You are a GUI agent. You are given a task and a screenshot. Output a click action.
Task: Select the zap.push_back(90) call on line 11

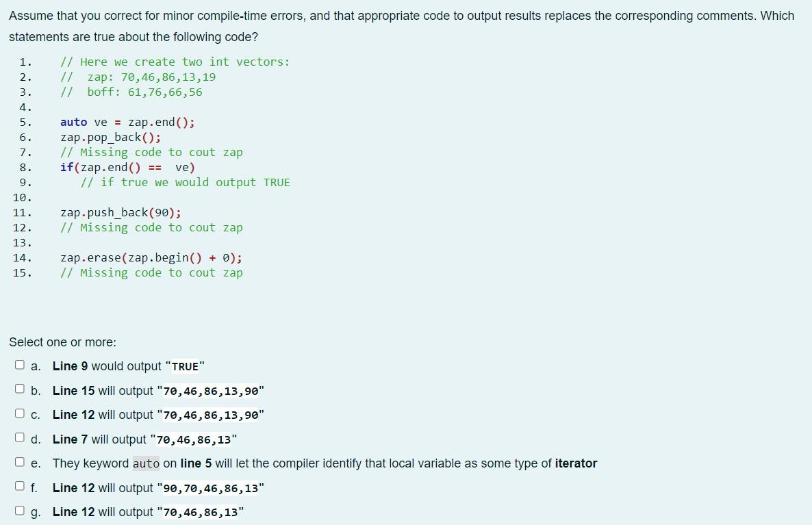coord(119,212)
